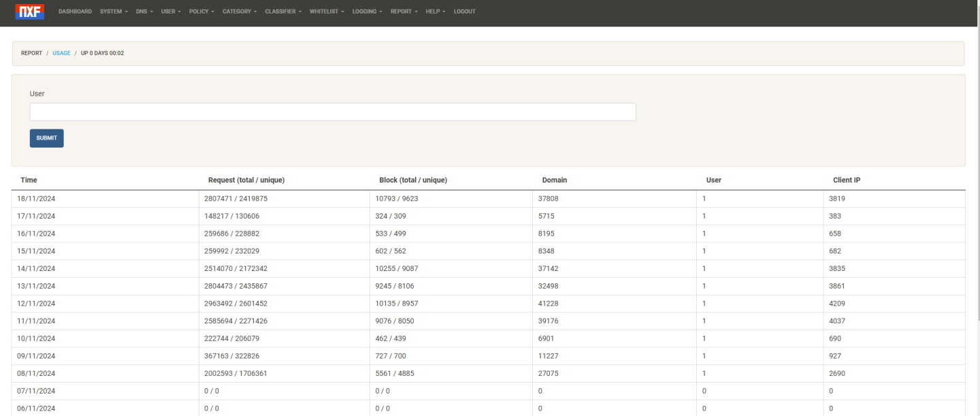Log out via the Logout link
980x416 pixels.
(464, 12)
